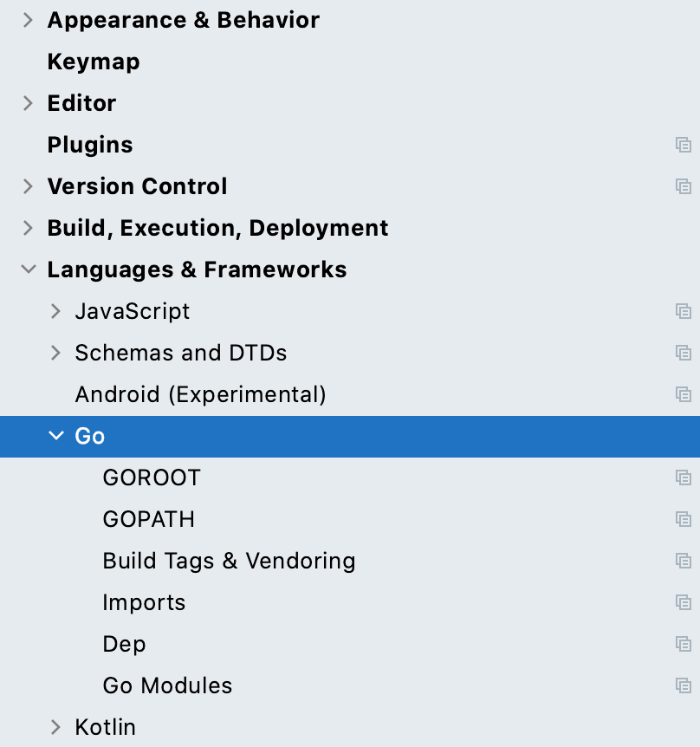
Task: Expand the Build, Execution, Deployment section
Action: pos(28,228)
